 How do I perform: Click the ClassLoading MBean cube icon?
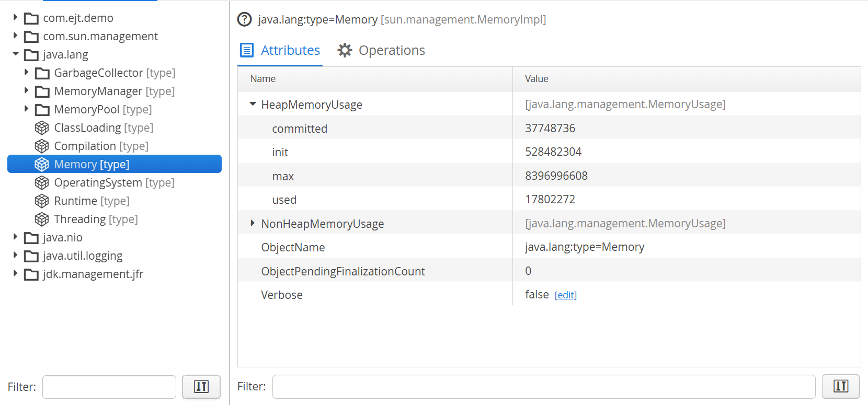coord(42,128)
